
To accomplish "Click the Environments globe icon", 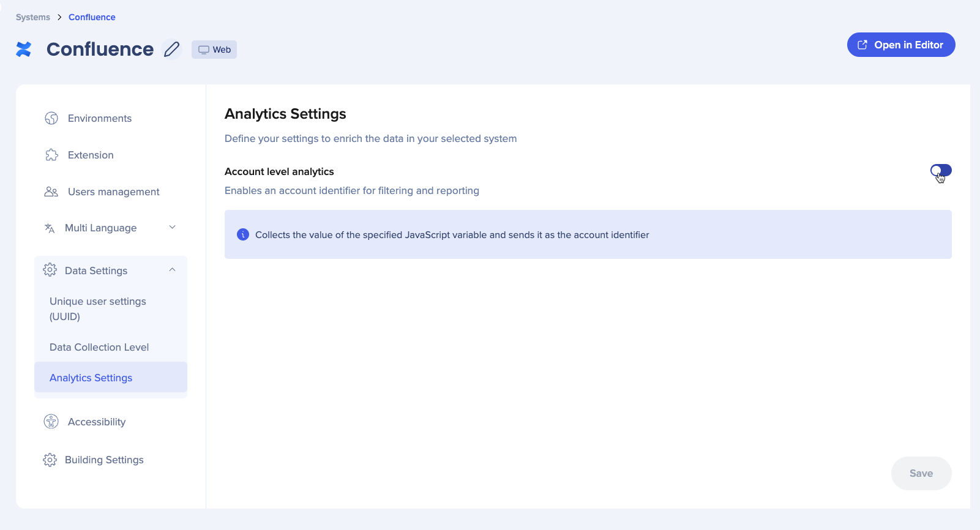I will click(x=51, y=118).
